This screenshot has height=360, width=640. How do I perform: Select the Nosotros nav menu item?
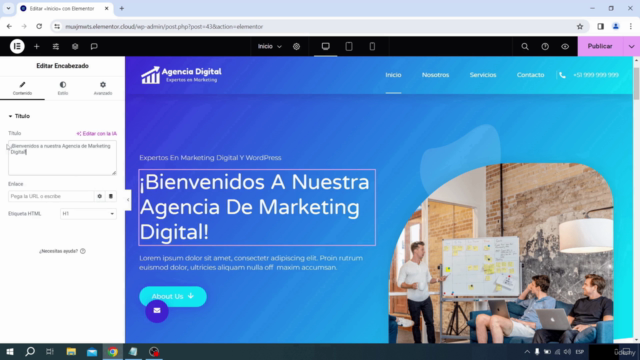(x=436, y=75)
